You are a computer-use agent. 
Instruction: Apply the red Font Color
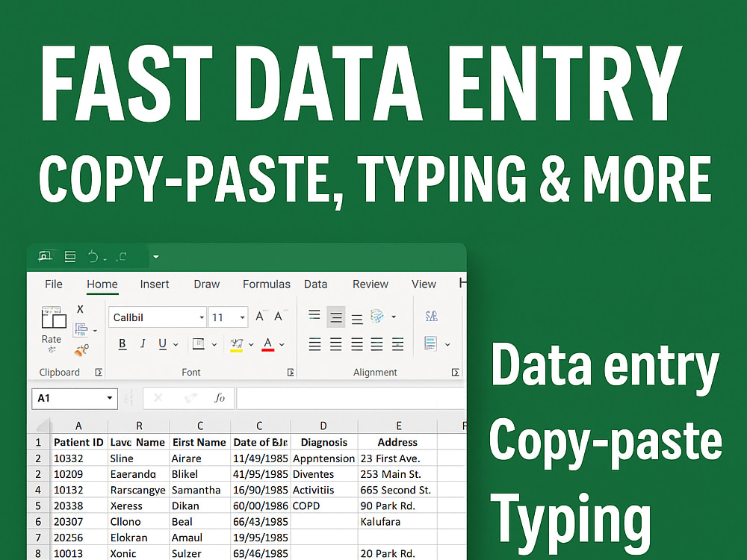point(267,344)
